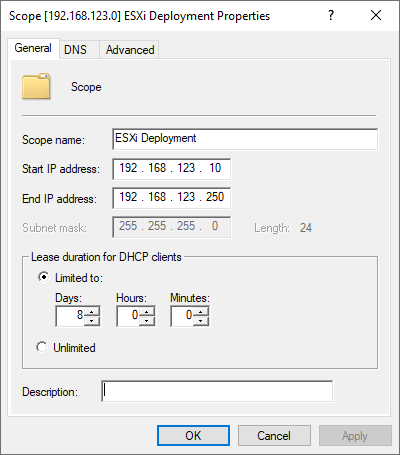Open the Advanced tab

pos(130,50)
